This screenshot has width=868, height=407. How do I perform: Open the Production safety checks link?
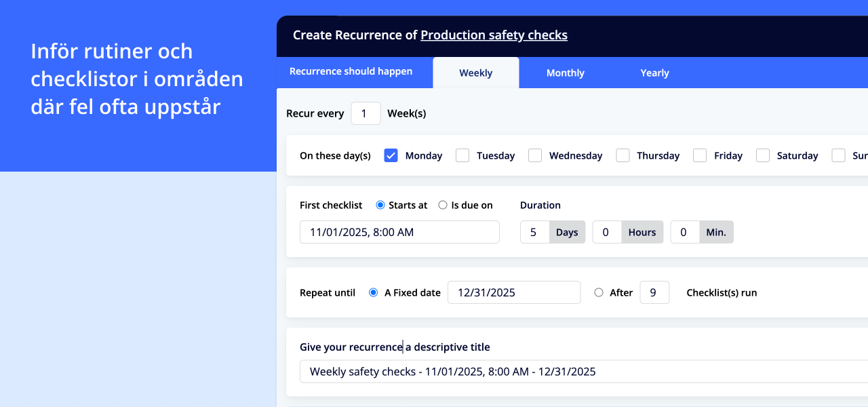pos(494,35)
